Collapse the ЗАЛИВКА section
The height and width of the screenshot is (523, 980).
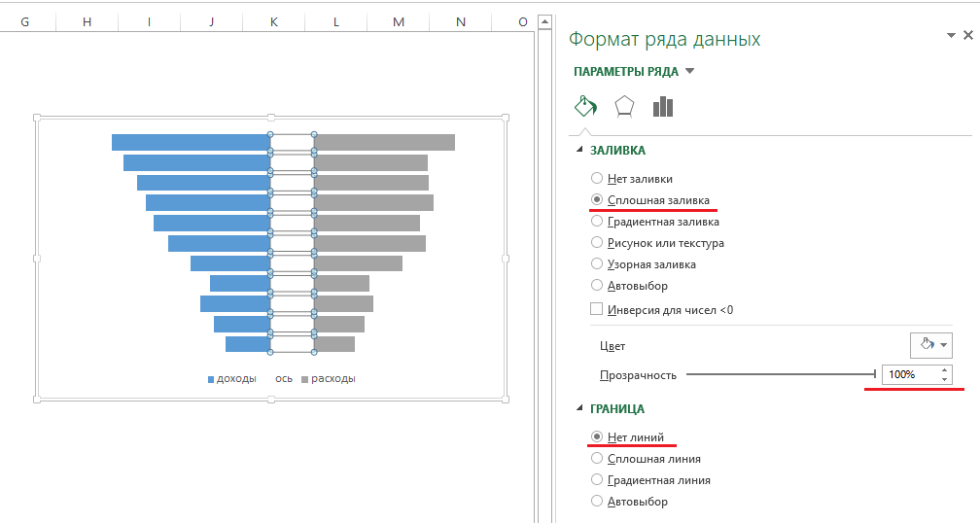pyautogui.click(x=580, y=150)
